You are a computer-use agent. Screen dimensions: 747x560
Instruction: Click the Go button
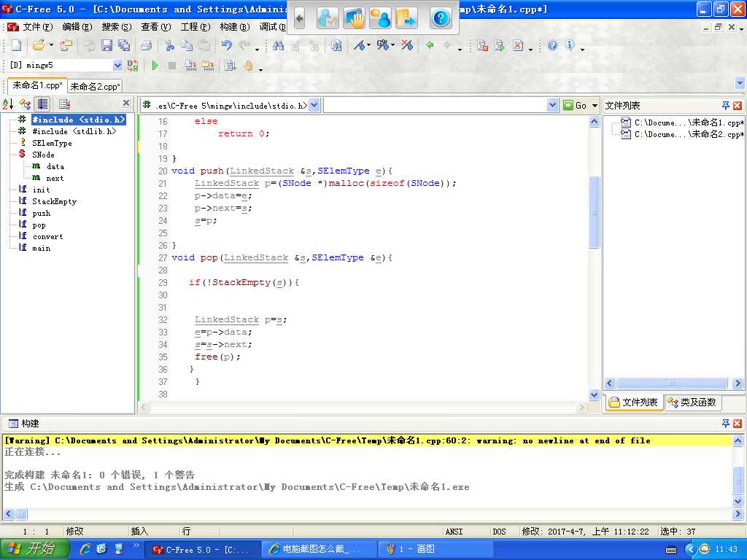[575, 105]
